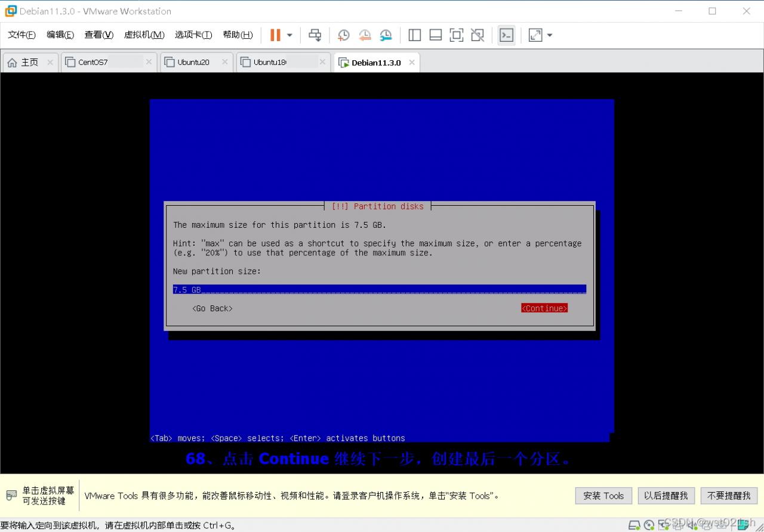This screenshot has height=532, width=764.
Task: Open the 查看(V) menu
Action: pyautogui.click(x=98, y=35)
